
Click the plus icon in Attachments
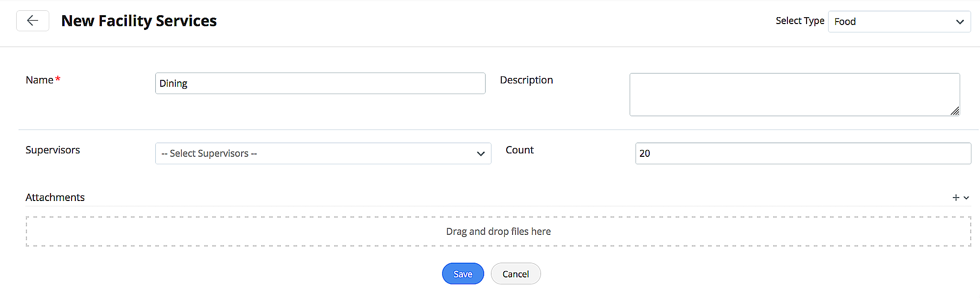tap(955, 198)
